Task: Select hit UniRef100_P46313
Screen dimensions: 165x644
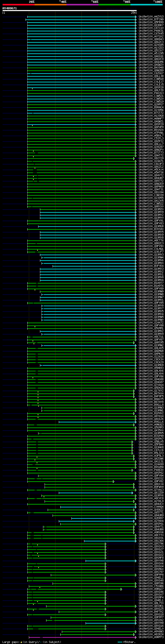Action: point(151,93)
